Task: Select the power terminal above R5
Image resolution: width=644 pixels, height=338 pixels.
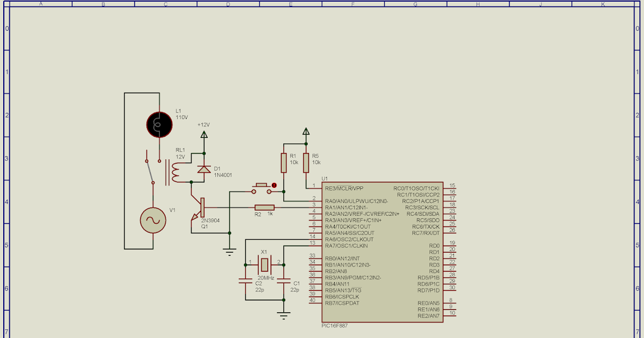Action: click(305, 130)
